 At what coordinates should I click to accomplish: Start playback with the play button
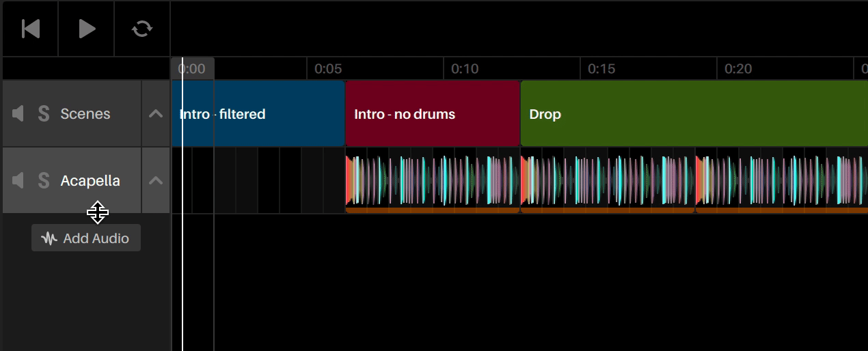point(87,29)
